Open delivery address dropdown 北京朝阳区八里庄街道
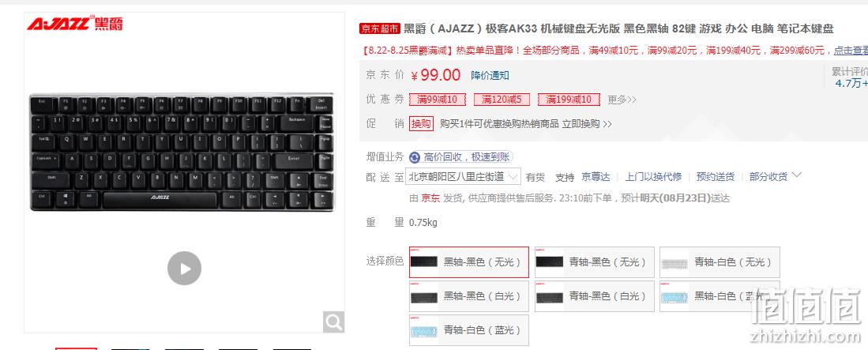 464,177
